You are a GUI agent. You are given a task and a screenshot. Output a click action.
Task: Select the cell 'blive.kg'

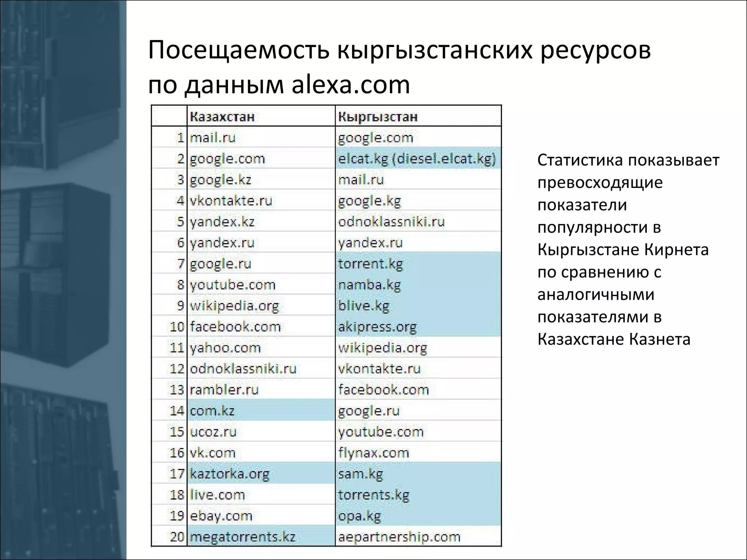(418, 305)
